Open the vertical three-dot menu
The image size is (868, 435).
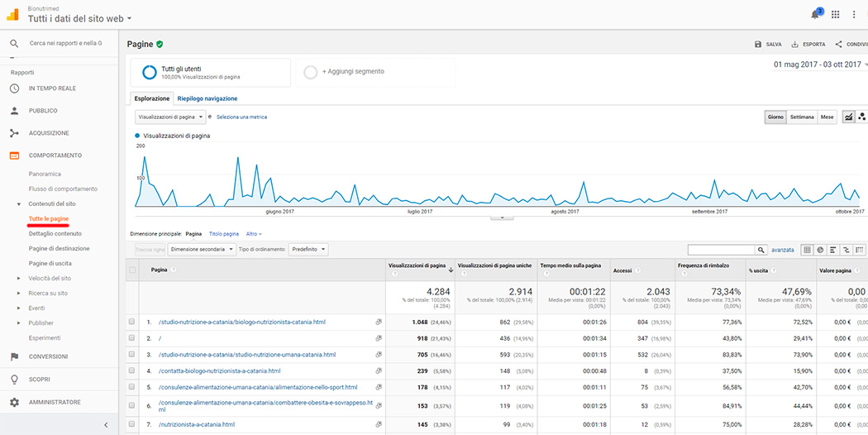coord(854,15)
